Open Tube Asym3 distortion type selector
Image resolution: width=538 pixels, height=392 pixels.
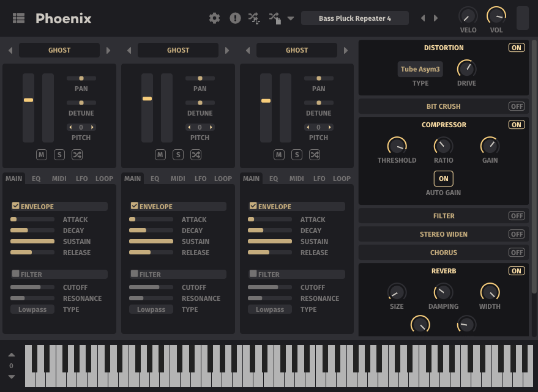tap(420, 69)
